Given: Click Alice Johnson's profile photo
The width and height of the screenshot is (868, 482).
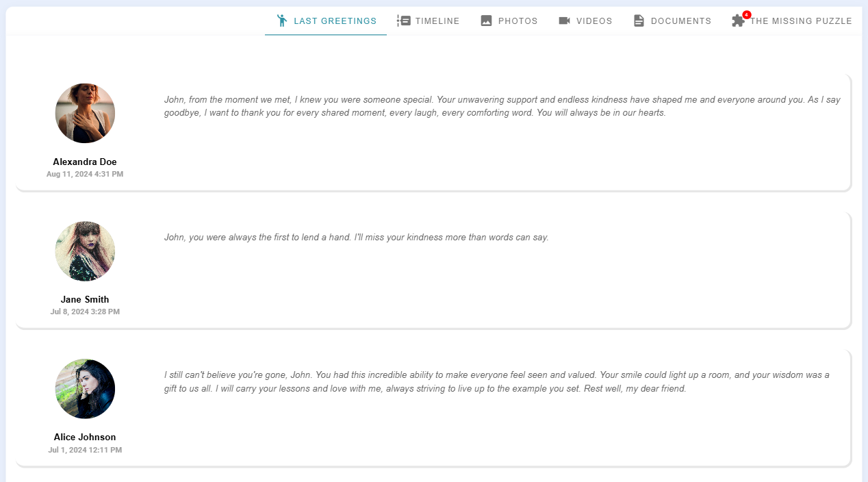Looking at the screenshot, I should click(85, 388).
